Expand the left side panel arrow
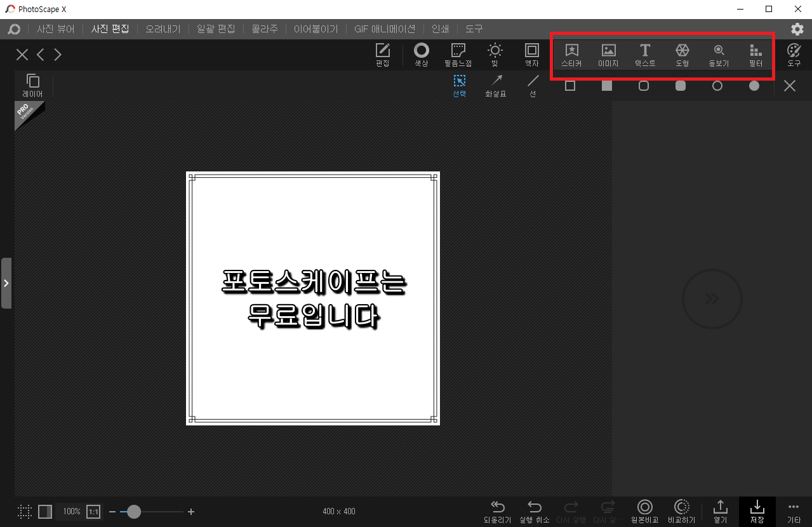Screen dimensions: 812x527 click(6, 283)
